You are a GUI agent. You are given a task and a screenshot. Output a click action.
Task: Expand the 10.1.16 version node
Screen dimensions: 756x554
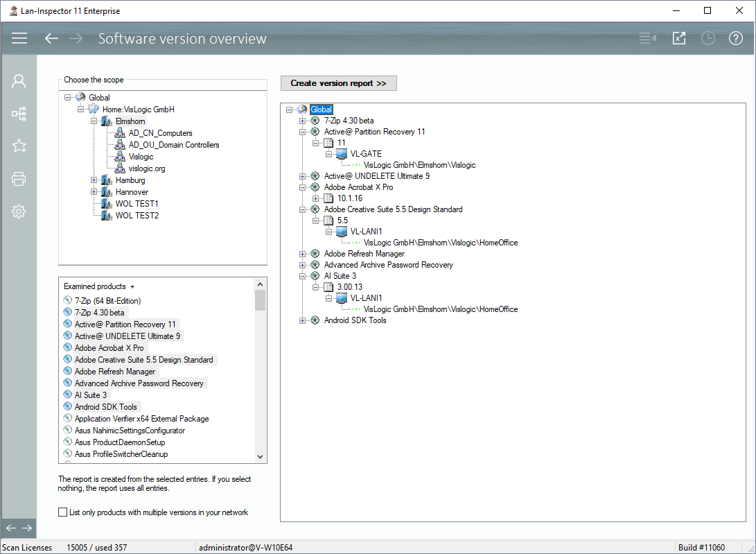coord(316,198)
